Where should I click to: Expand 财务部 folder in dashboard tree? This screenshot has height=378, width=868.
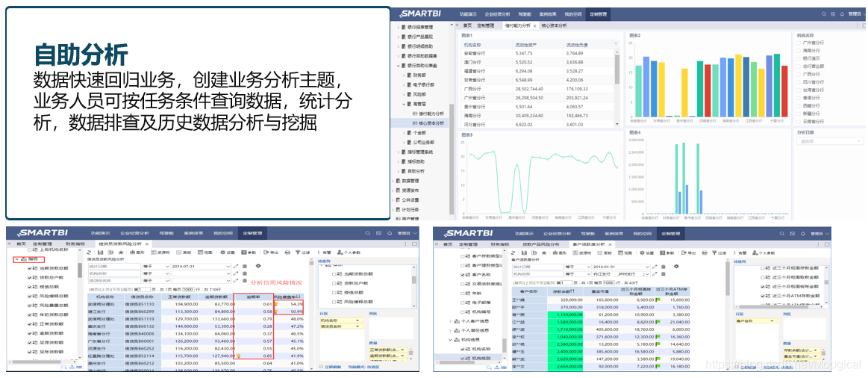point(404,74)
